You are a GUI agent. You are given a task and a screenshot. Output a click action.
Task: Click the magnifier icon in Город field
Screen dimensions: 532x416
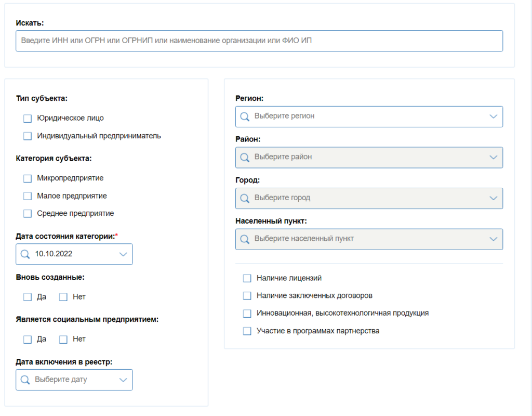(x=245, y=198)
